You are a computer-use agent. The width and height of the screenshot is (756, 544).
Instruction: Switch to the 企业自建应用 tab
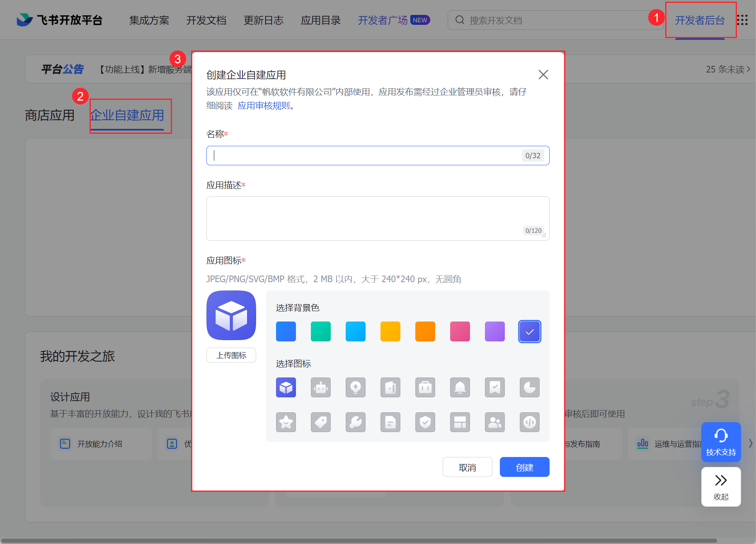click(x=127, y=115)
